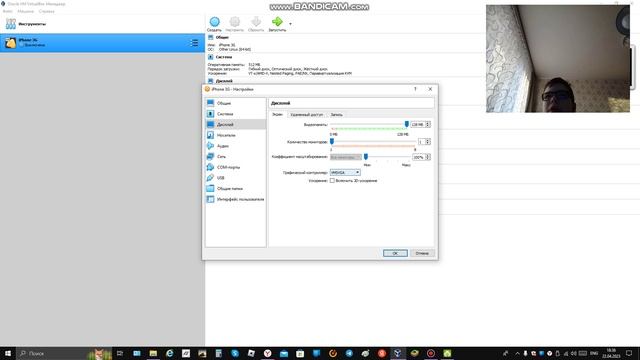Open the Интерфейс пользователя category
This screenshot has height=360, width=640.
236,199
